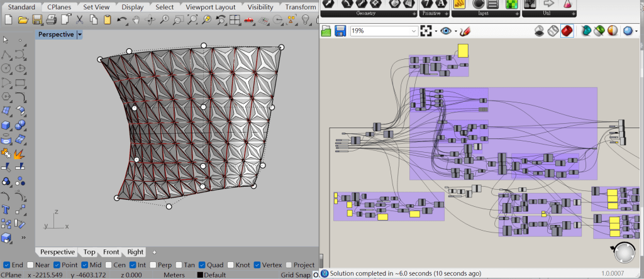Viewport: 644px width, 279px height.
Task: Toggle the Int osnap checkbox
Action: [133, 265]
